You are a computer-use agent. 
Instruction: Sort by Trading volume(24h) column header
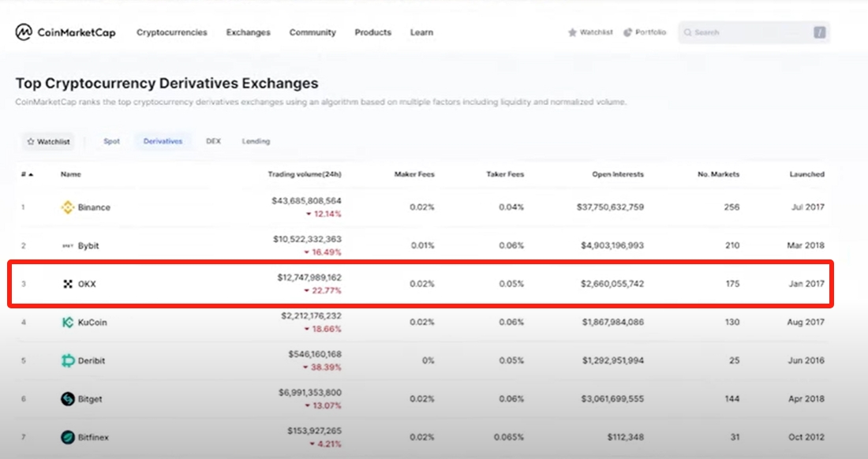tap(305, 174)
